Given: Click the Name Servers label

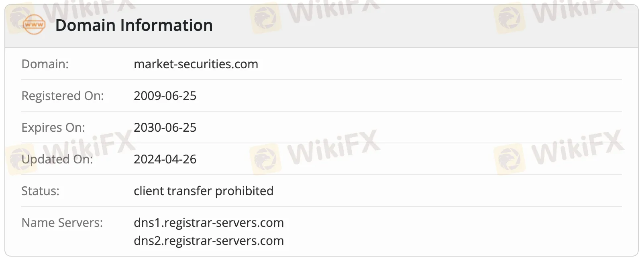Looking at the screenshot, I should 62,223.
